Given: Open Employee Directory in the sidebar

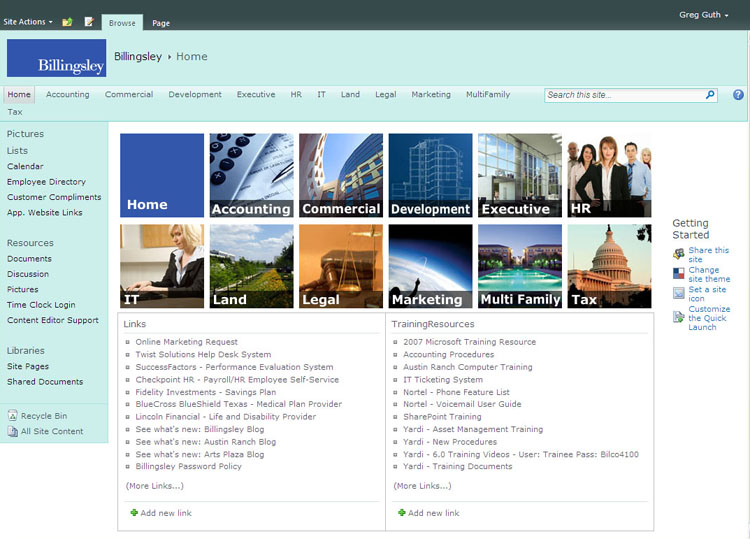Looking at the screenshot, I should tap(46, 182).
